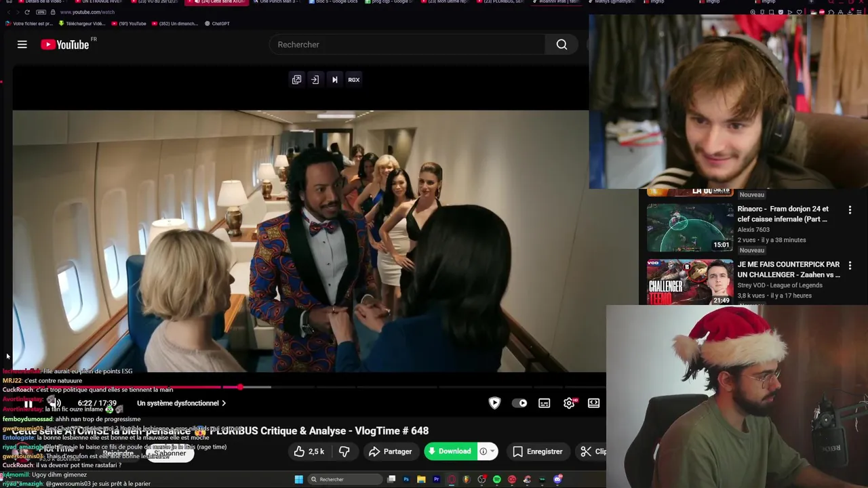Viewport: 868px width, 488px height.
Task: Switch to 'One Punch Man 3' tab
Action: point(277,2)
